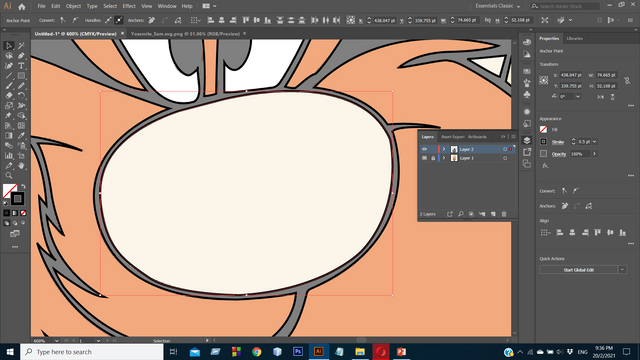Delete selection trash icon in Layers panel
The image size is (640, 360).
[504, 214]
